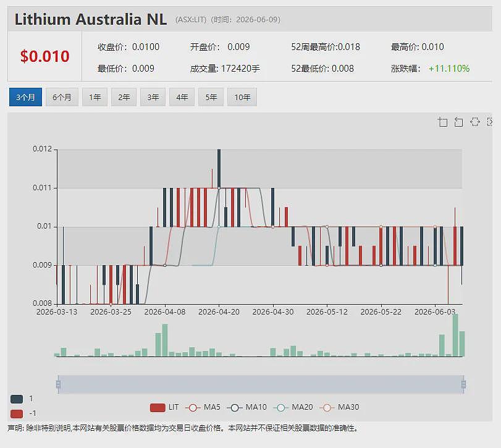The width and height of the screenshot is (501, 448).
Task: Select the 3个月 time range tab
Action: (x=25, y=97)
